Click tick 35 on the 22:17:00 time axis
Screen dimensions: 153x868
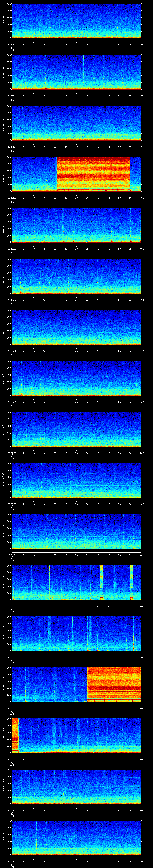coord(87,197)
